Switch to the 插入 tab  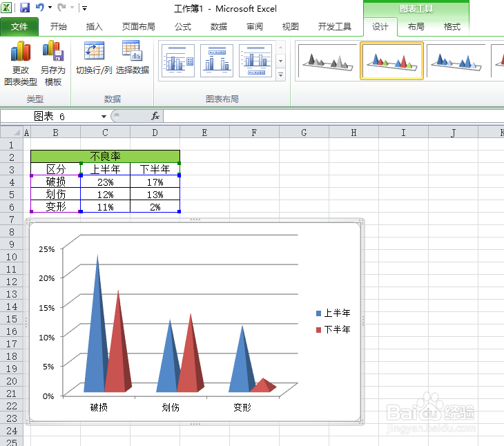coord(94,27)
